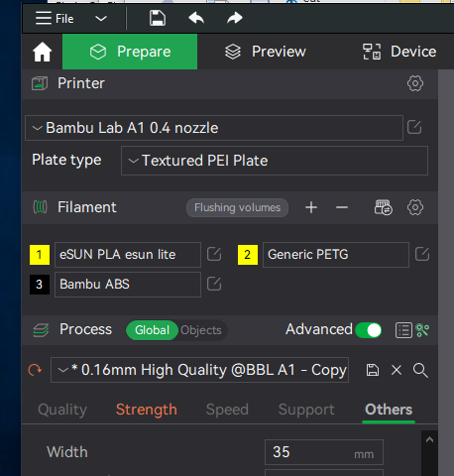Screen dimensions: 454x476
Task: Search process settings with magnifier icon
Action: tap(420, 370)
